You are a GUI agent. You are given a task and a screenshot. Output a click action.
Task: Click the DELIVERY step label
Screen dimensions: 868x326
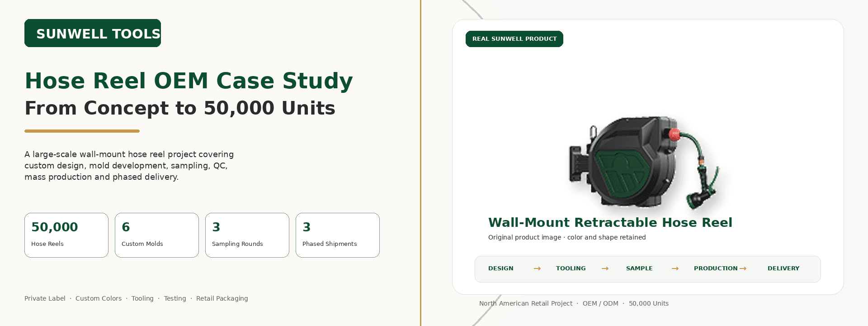point(783,268)
